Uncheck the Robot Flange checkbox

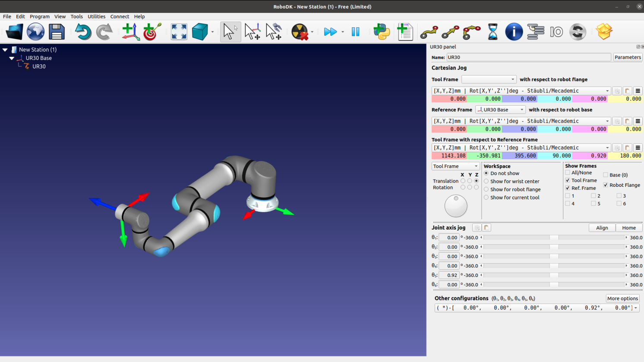pos(606,185)
